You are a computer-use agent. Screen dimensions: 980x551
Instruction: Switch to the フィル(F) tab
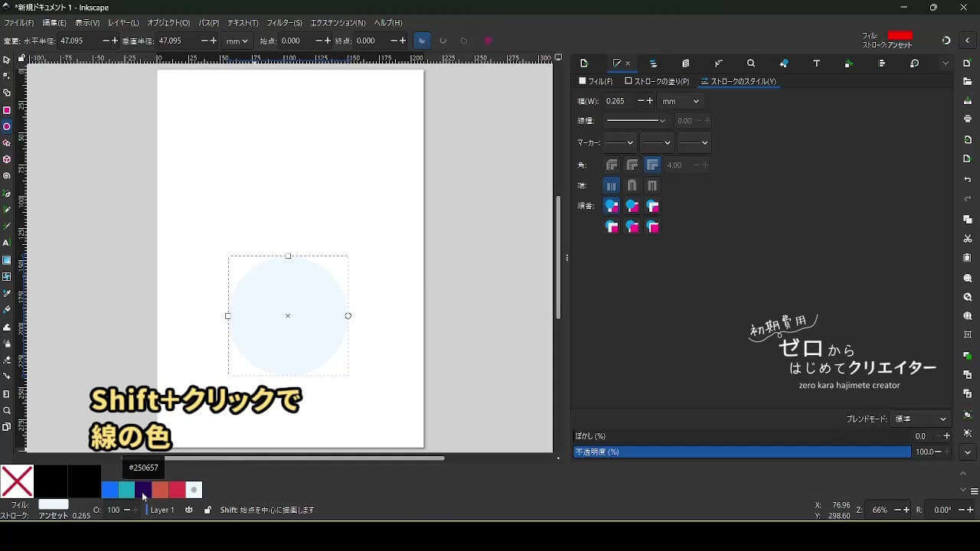pyautogui.click(x=596, y=81)
